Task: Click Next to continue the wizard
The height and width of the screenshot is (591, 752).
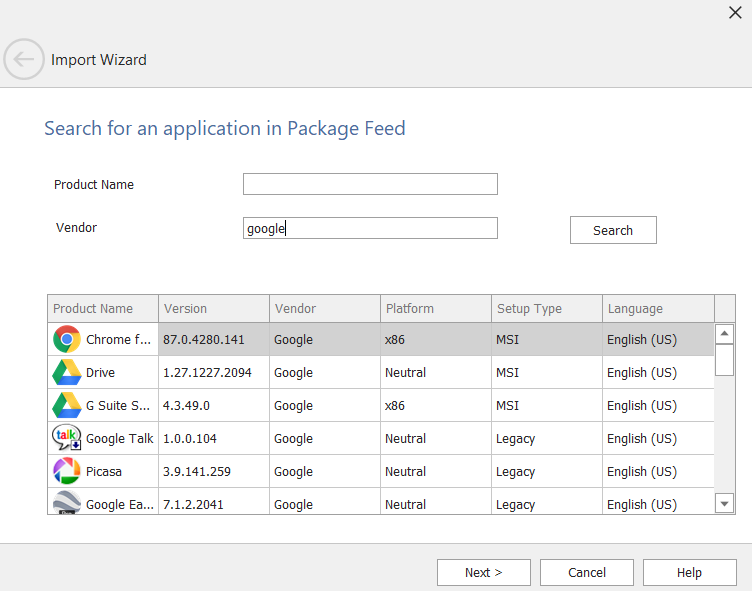Action: [483, 572]
